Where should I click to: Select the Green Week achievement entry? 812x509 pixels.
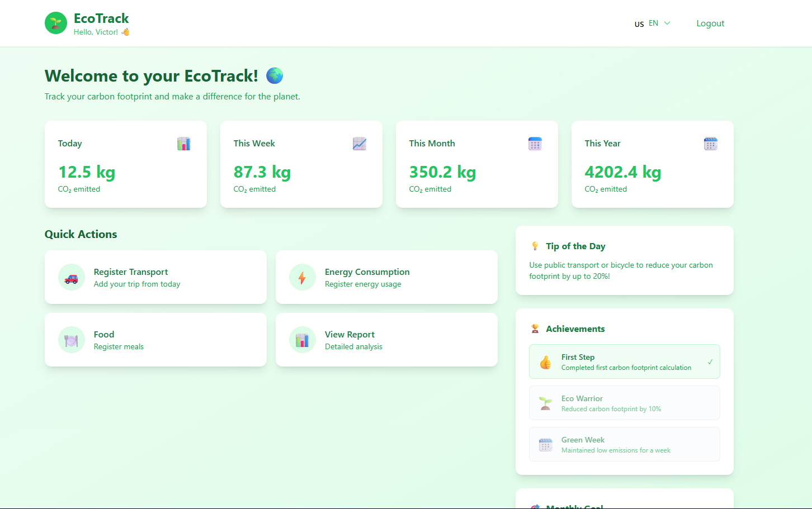625,444
